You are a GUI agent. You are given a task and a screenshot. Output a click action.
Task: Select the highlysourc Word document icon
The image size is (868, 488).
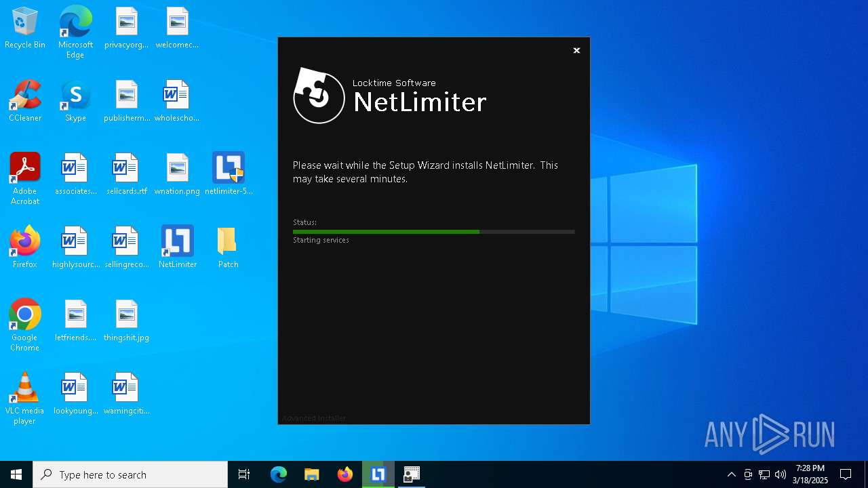[75, 248]
